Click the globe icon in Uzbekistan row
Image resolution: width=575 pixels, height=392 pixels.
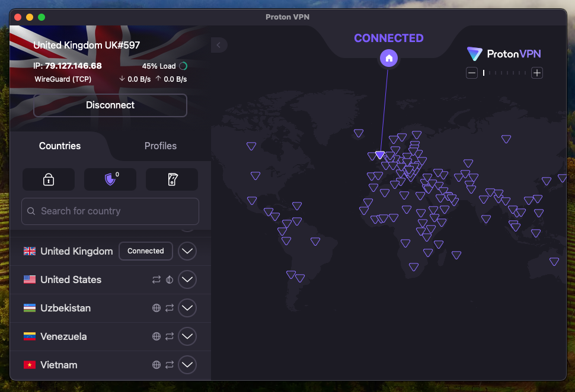point(156,308)
